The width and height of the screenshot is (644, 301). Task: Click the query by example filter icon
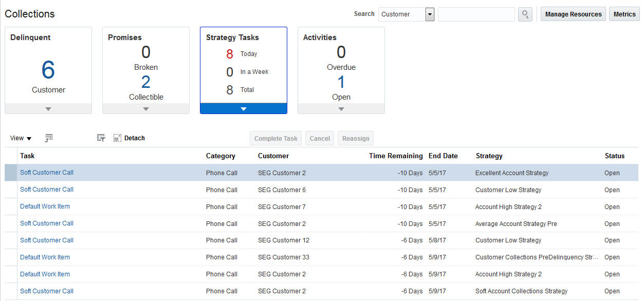coord(101,138)
